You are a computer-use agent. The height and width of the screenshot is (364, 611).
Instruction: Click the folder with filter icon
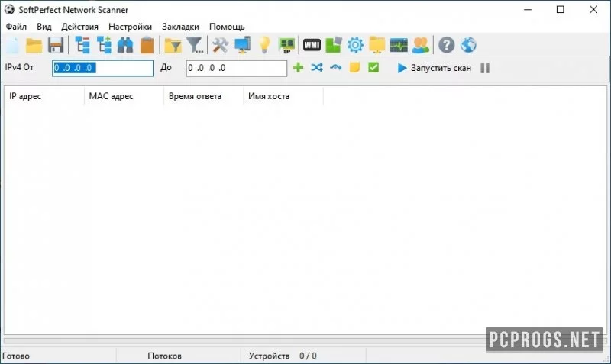tap(173, 45)
